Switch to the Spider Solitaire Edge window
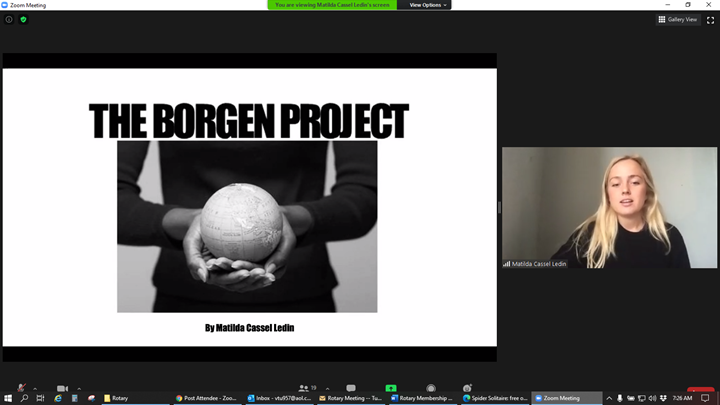The width and height of the screenshot is (720, 405). (495, 398)
